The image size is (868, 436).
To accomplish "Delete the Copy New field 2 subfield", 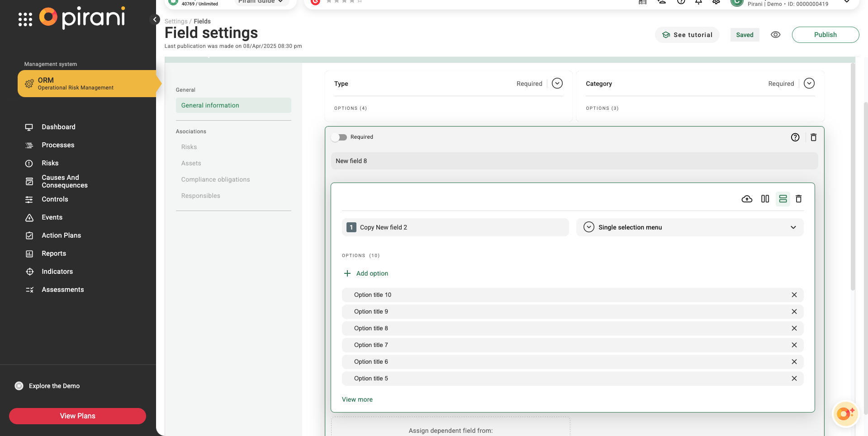I will pos(798,199).
